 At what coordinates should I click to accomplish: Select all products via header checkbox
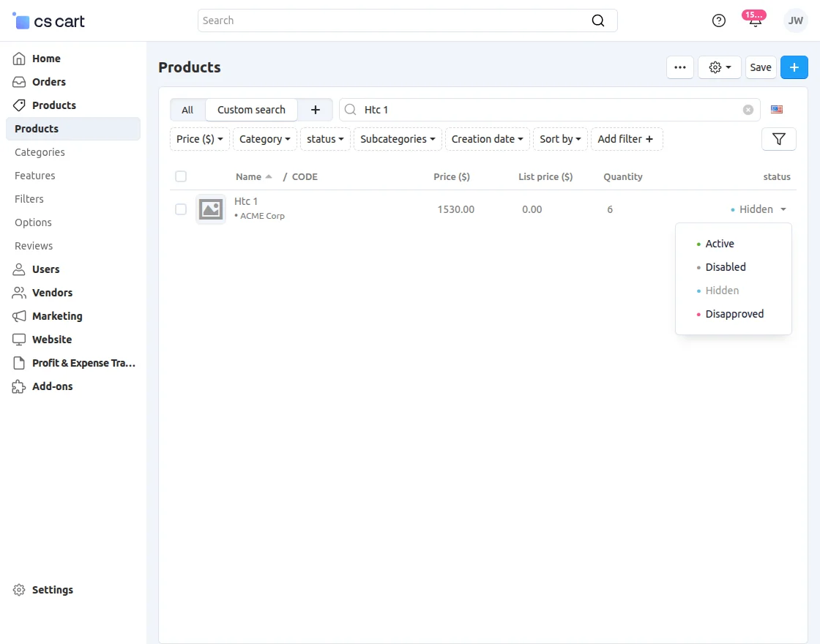pos(180,176)
